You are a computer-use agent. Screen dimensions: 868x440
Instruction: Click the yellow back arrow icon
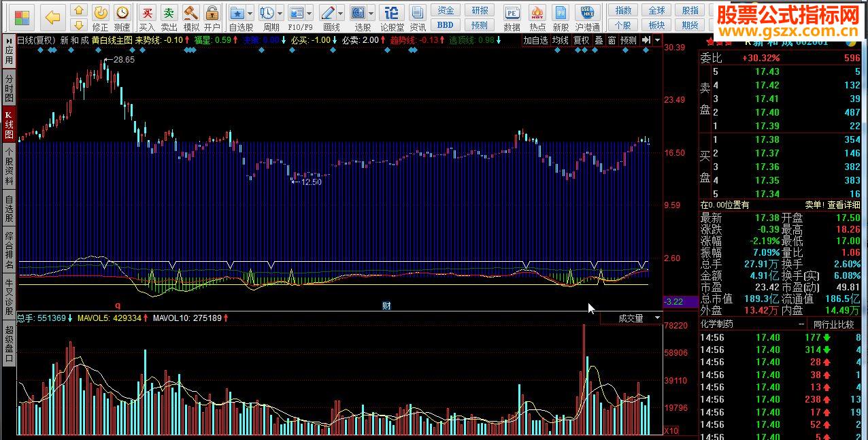coord(52,17)
